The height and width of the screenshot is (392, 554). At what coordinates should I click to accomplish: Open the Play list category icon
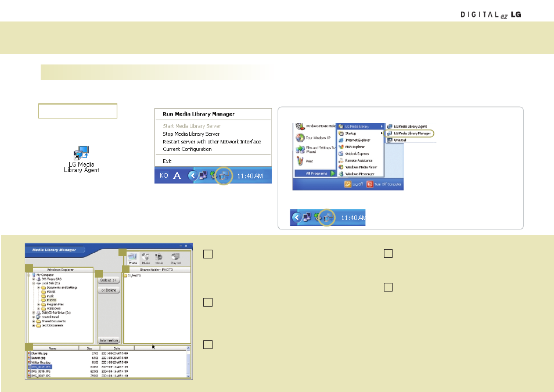[x=175, y=258]
